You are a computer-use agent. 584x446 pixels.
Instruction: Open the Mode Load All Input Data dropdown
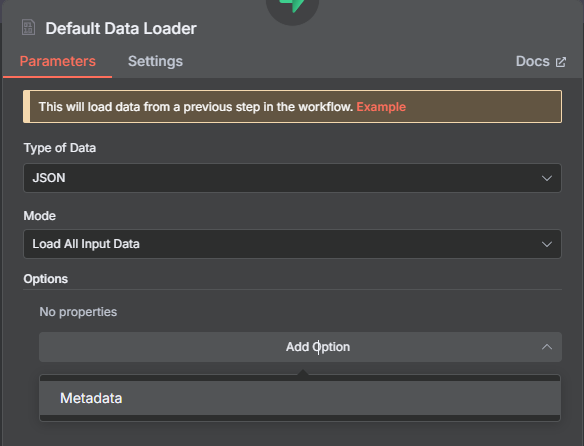click(x=292, y=244)
